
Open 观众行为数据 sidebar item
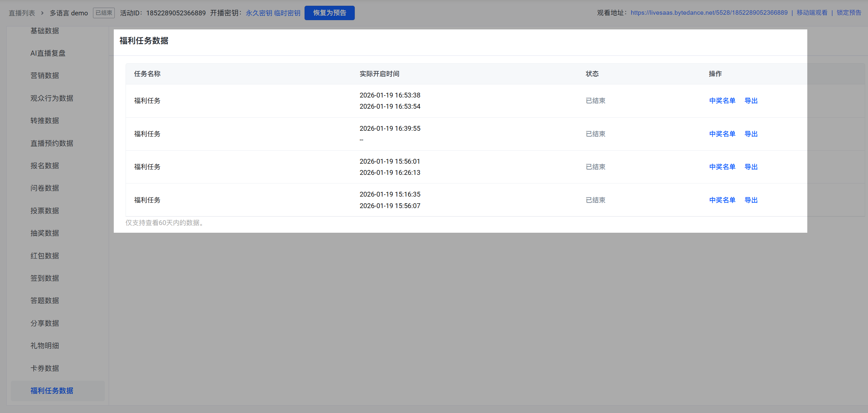click(x=51, y=98)
